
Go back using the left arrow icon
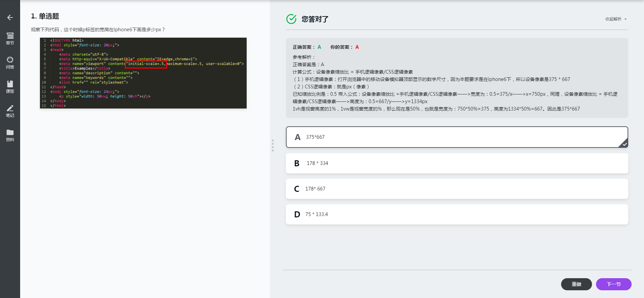(10, 17)
